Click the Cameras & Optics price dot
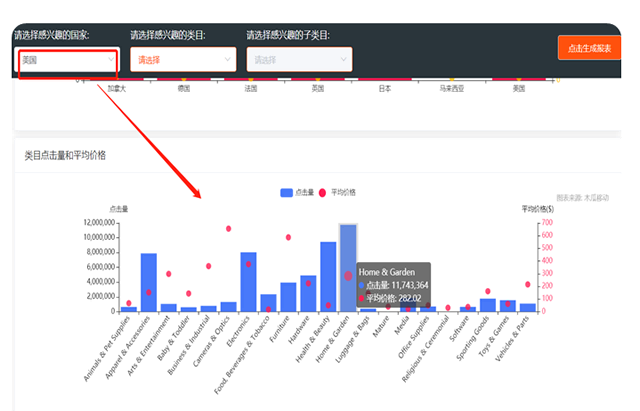The image size is (640, 411). tap(228, 229)
